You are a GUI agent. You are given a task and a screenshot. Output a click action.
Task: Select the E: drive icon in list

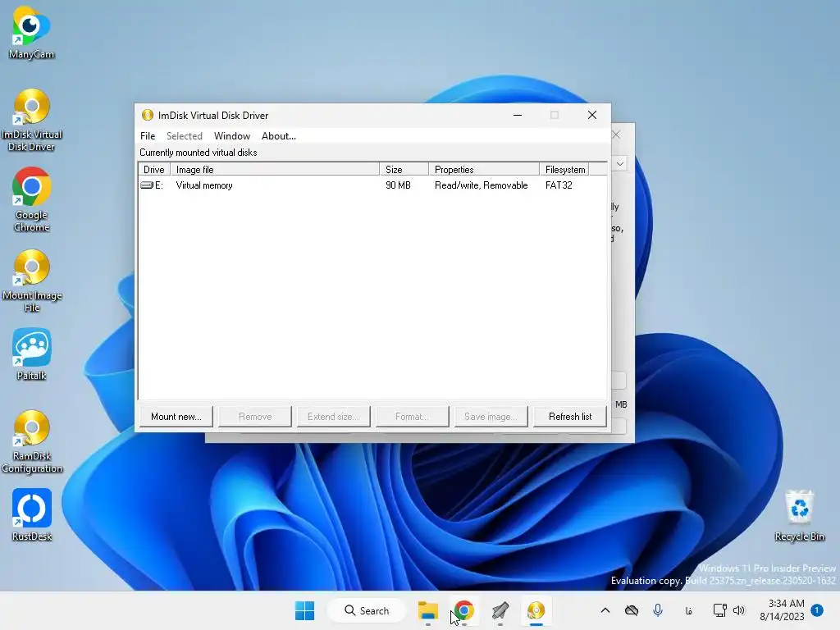click(x=146, y=185)
